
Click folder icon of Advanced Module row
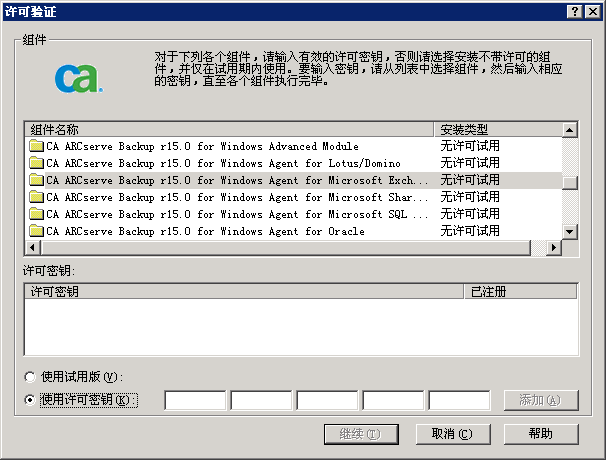pos(36,146)
